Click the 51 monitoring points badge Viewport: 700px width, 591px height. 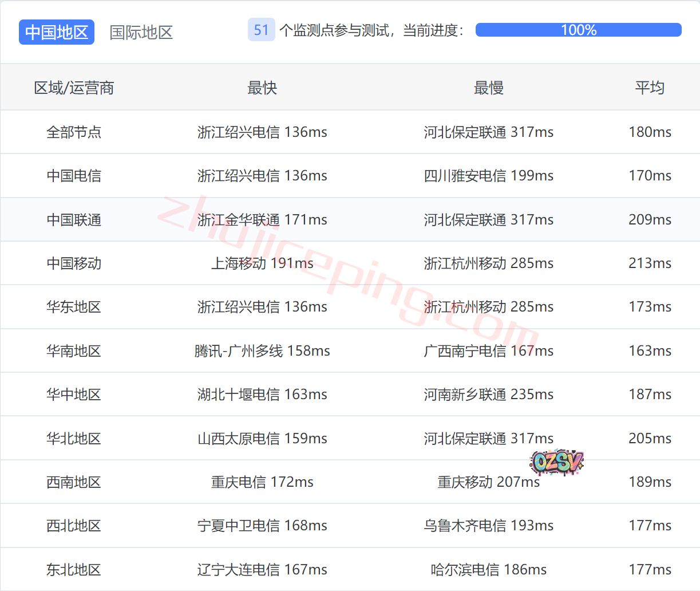pos(261,30)
